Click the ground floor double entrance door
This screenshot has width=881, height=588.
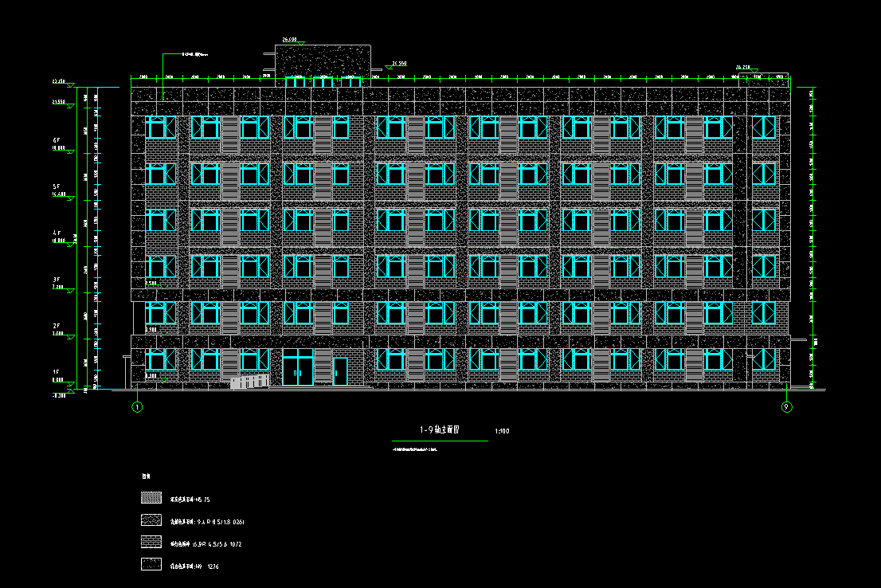pyautogui.click(x=299, y=367)
